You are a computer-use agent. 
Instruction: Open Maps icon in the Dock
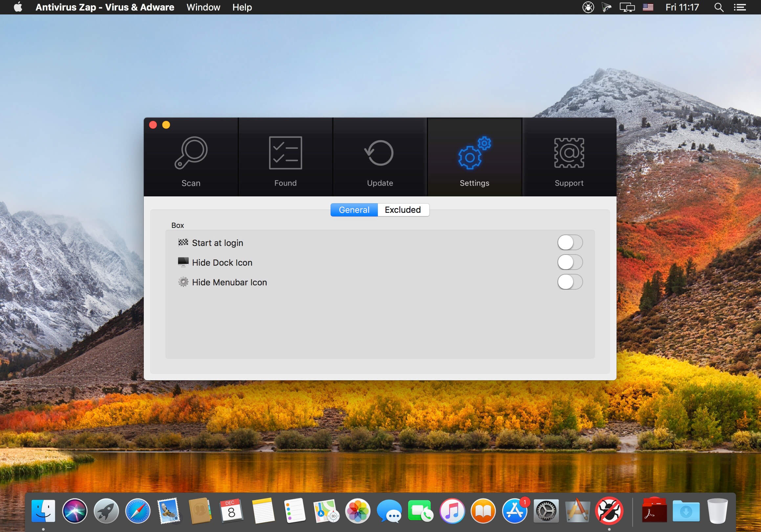(x=326, y=511)
